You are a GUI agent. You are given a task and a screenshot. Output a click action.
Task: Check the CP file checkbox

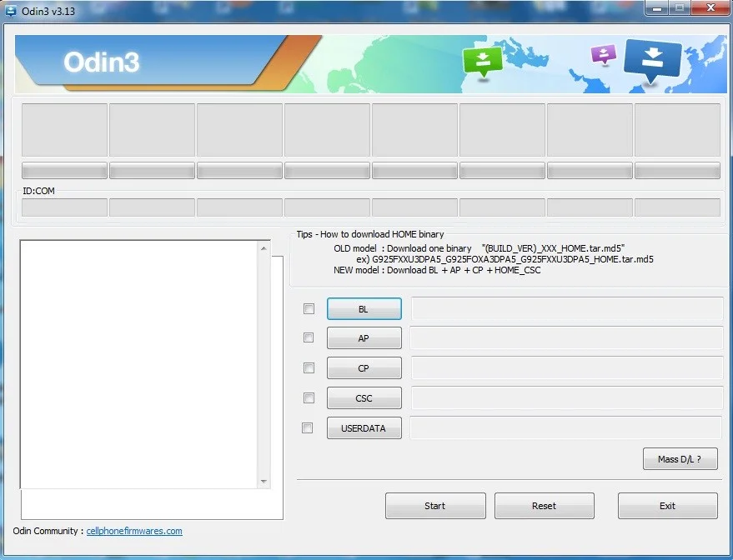(309, 368)
